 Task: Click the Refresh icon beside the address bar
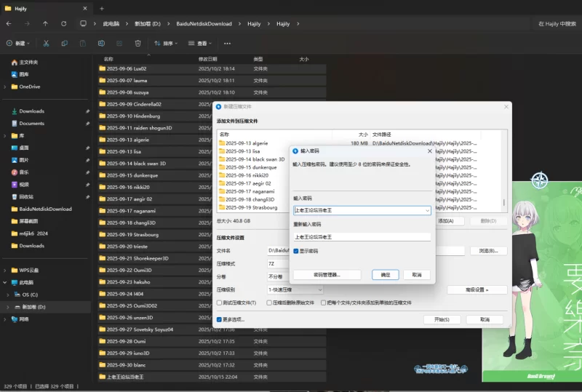pyautogui.click(x=64, y=23)
